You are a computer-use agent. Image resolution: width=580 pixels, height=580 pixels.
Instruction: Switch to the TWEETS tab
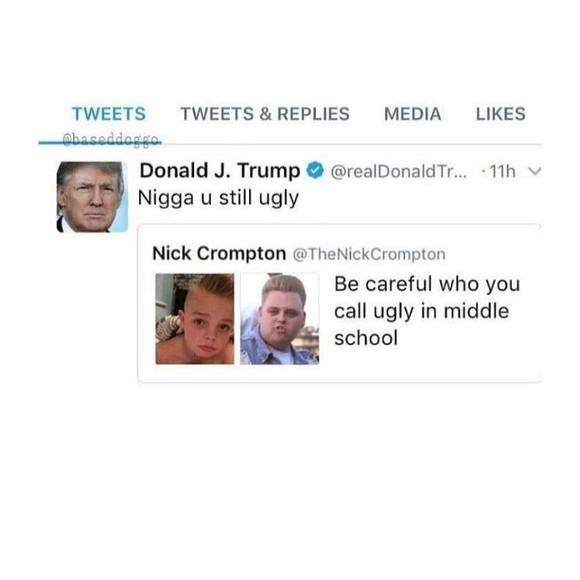pos(109,114)
